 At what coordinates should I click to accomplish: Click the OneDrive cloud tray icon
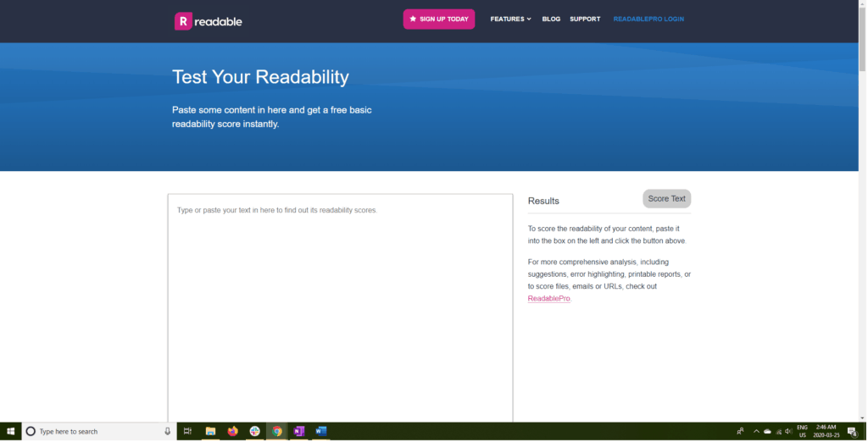click(x=767, y=432)
